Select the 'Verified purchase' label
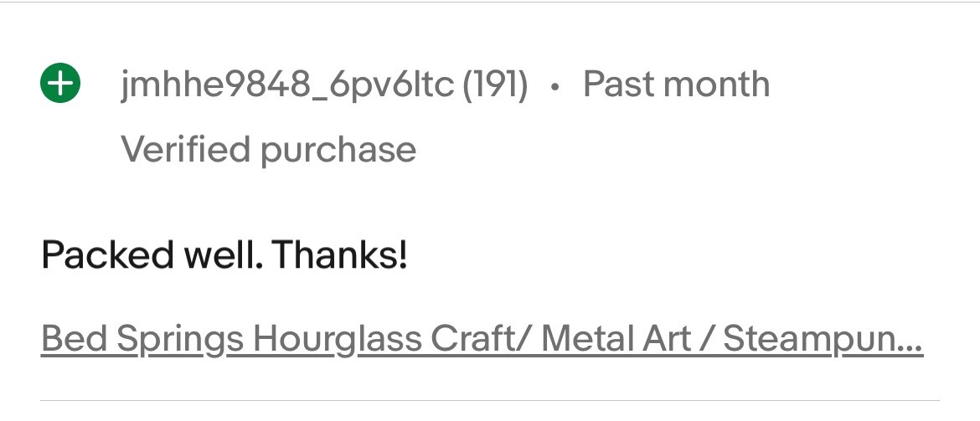This screenshot has width=980, height=421. [x=269, y=150]
